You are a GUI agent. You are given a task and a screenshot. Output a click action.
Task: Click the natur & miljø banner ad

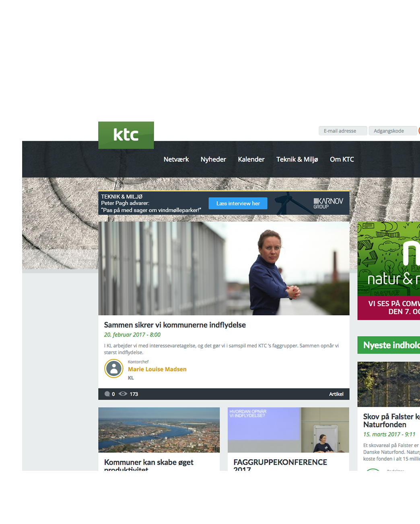389,270
